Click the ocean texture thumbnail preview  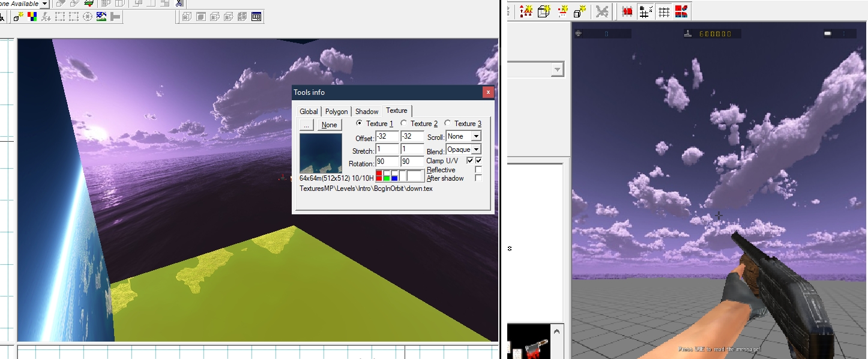pyautogui.click(x=321, y=154)
